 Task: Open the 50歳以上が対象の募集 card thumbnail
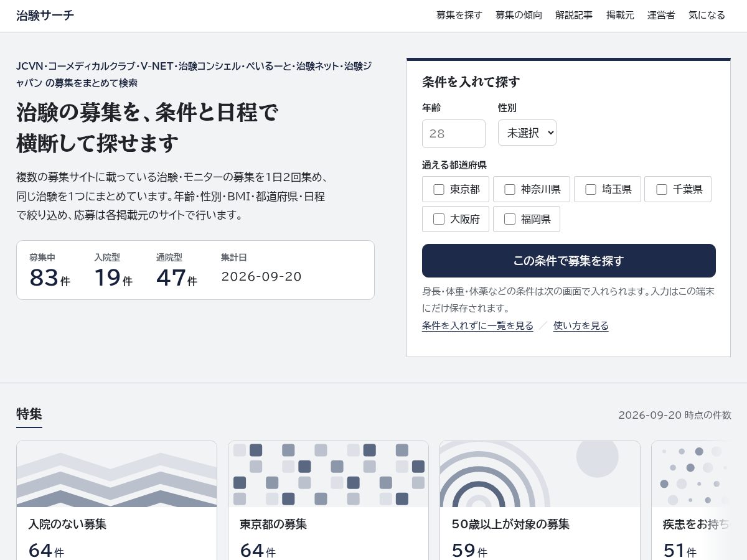tap(540, 474)
